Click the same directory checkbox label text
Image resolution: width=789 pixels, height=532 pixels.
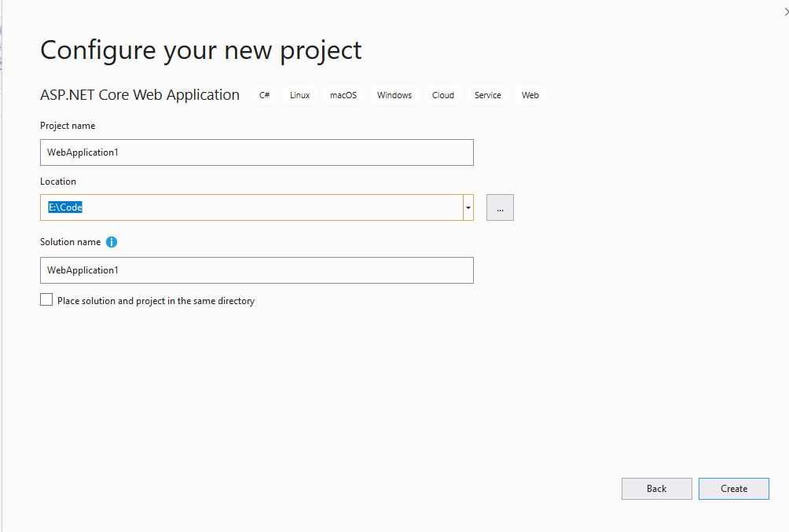(x=156, y=301)
